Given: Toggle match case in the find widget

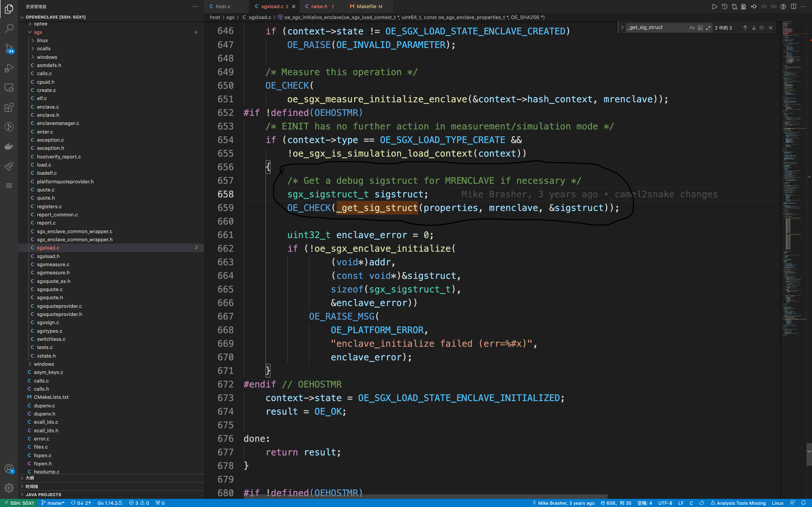Looking at the screenshot, I should point(692,27).
